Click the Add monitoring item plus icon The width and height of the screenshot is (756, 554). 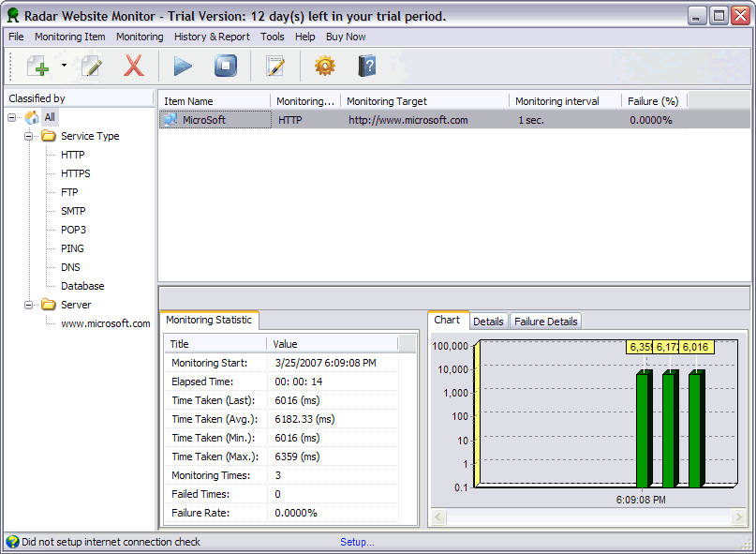[38, 66]
